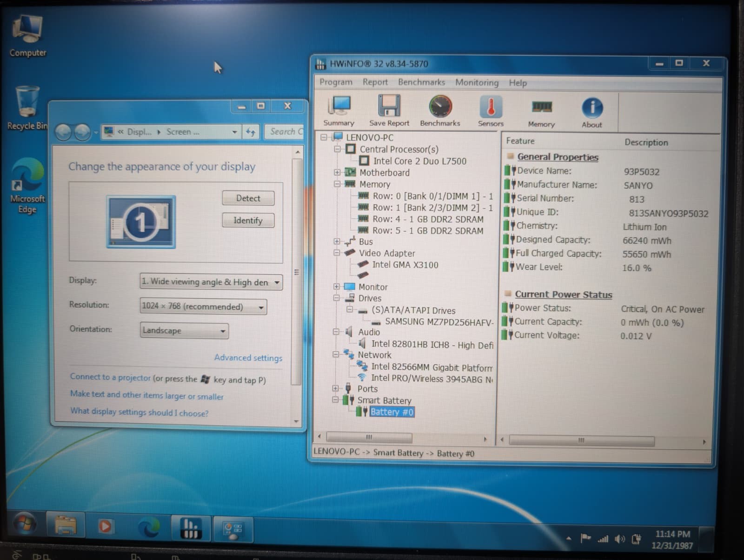The image size is (744, 560).
Task: Click the Feature column header
Action: point(520,141)
